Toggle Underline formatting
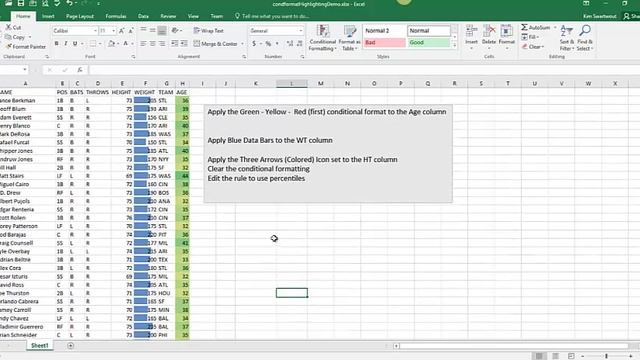640x360 pixels. (x=75, y=44)
